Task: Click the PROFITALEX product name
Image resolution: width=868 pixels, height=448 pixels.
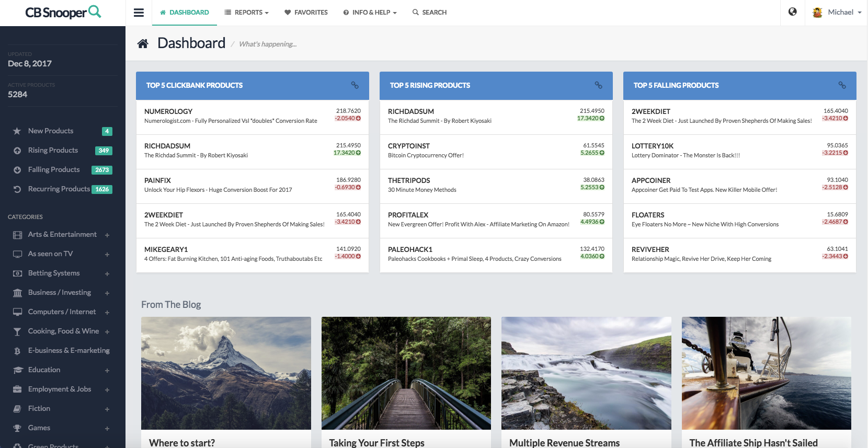Action: point(408,215)
